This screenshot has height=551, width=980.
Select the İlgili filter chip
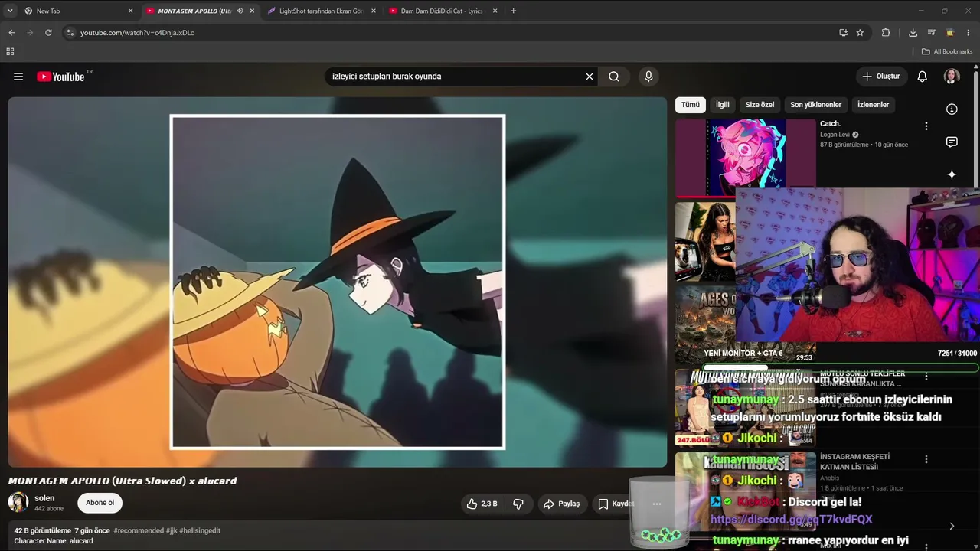(723, 105)
